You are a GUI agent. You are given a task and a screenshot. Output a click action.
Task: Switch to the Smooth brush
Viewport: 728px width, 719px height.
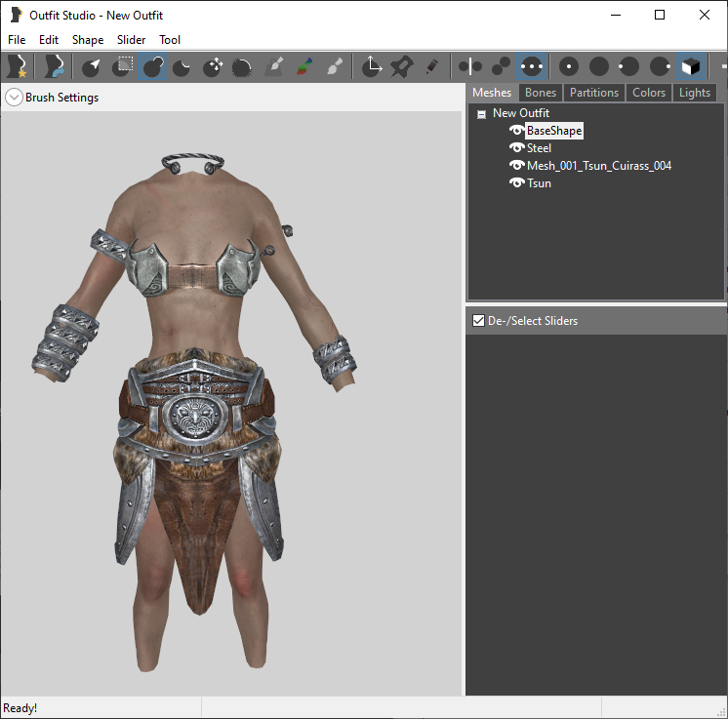(x=242, y=66)
